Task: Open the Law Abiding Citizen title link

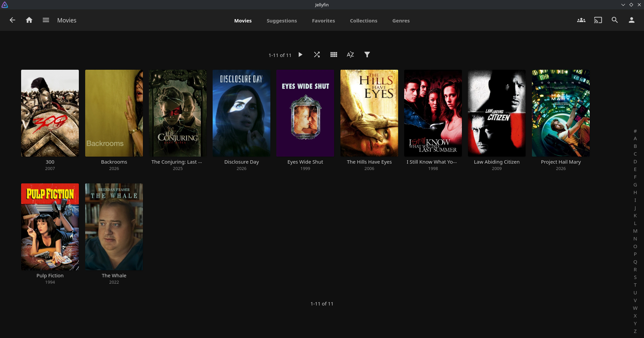Action: click(497, 162)
